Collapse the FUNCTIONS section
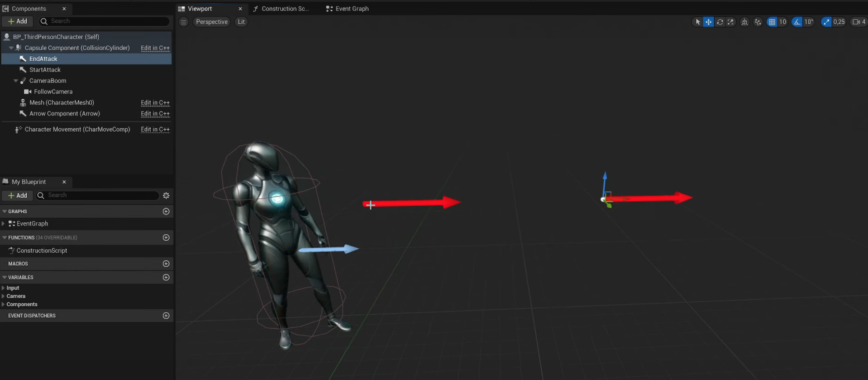 (4, 237)
